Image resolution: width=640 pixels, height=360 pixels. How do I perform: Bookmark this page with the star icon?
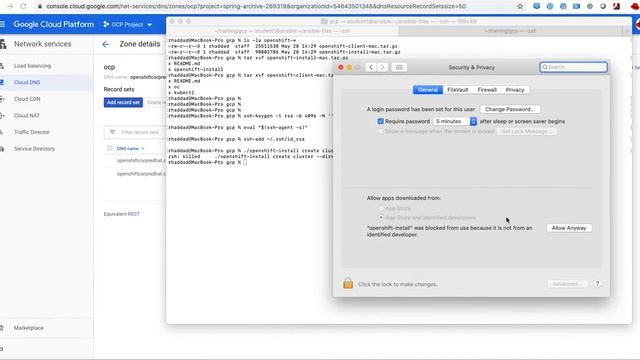[520, 6]
